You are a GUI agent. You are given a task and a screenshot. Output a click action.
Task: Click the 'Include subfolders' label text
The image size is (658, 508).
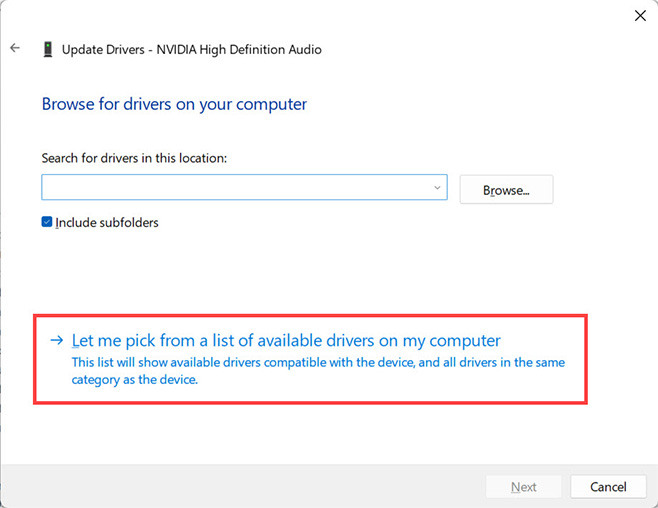click(x=107, y=222)
